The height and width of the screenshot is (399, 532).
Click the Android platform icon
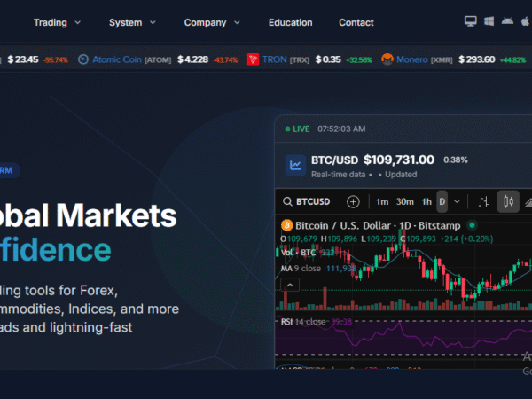[x=506, y=21]
